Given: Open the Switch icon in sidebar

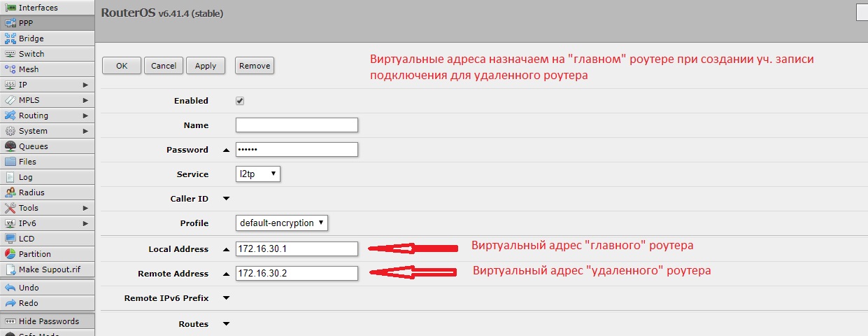Looking at the screenshot, I should pyautogui.click(x=10, y=54).
